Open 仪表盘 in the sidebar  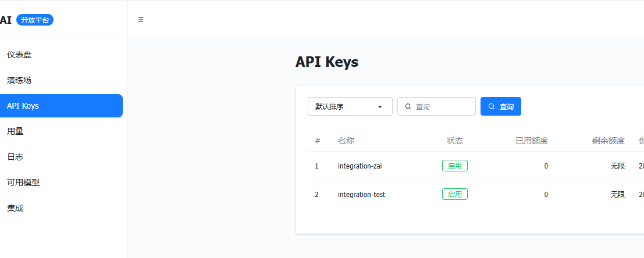click(19, 55)
